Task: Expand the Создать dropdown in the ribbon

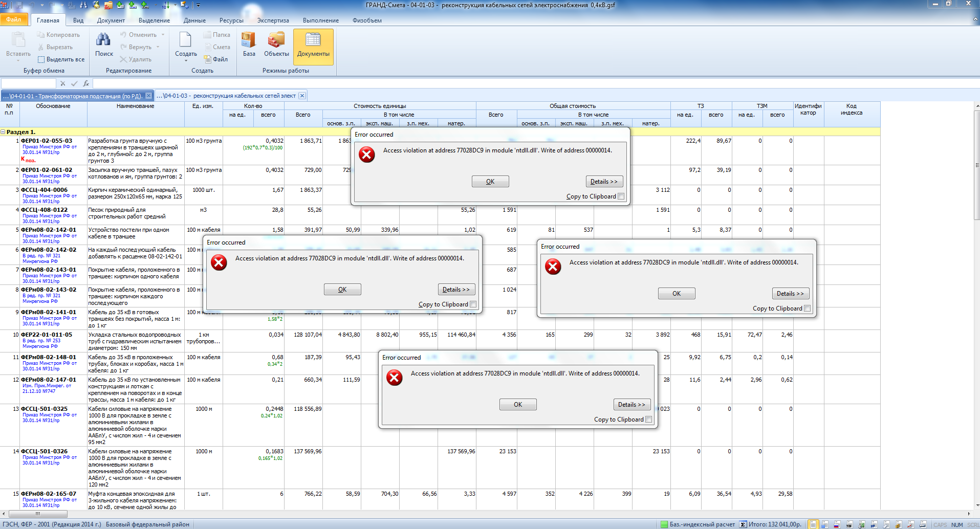Action: click(x=186, y=60)
